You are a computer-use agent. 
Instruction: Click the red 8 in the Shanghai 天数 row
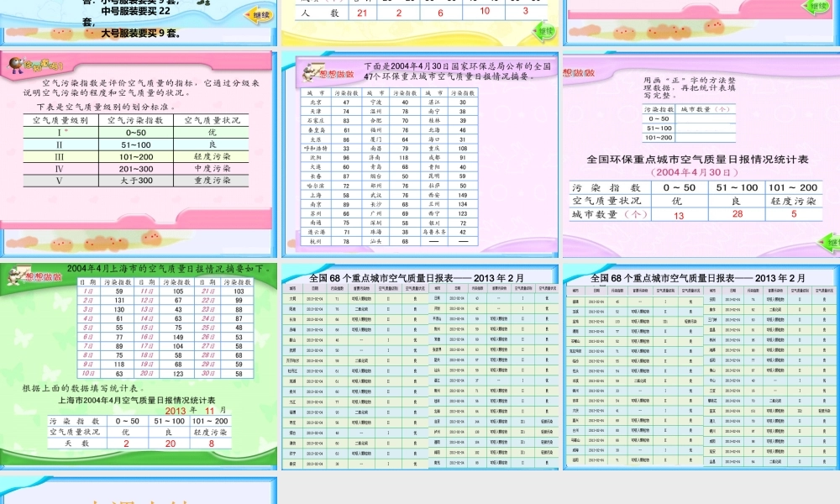pos(212,444)
